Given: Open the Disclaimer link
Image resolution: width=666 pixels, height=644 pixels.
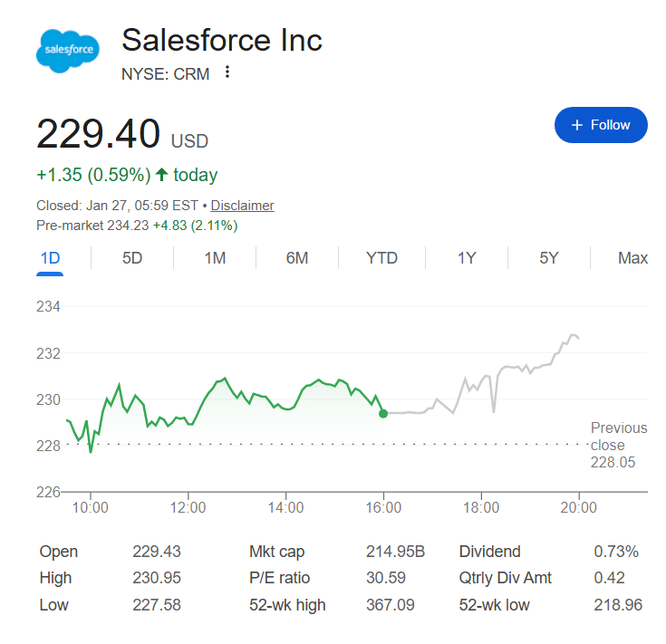Looking at the screenshot, I should click(x=243, y=206).
